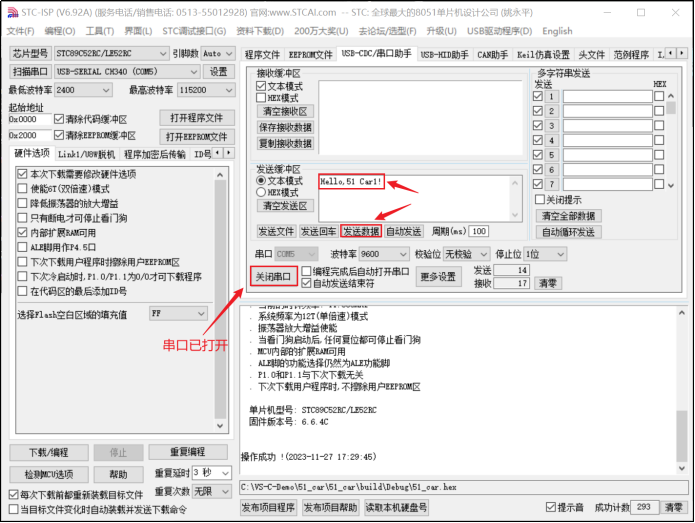
Task: Click the 0x0000 start address field
Action: click(30, 119)
